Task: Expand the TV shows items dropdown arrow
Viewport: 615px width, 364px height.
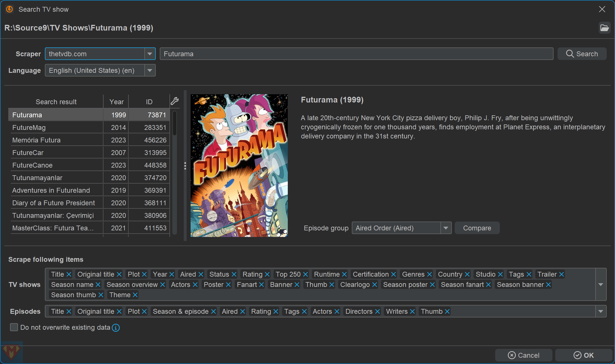Action: (x=600, y=285)
